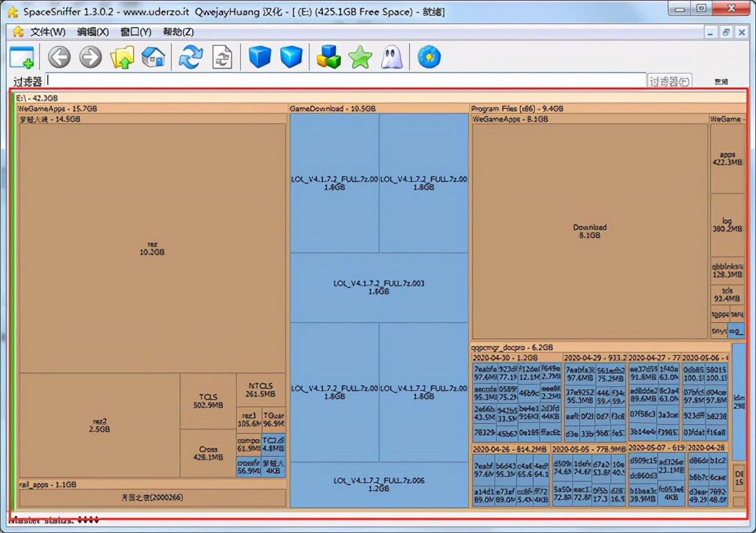Image resolution: width=756 pixels, height=533 pixels.
Task: Select the apps 422.3MB block
Action: click(x=727, y=158)
